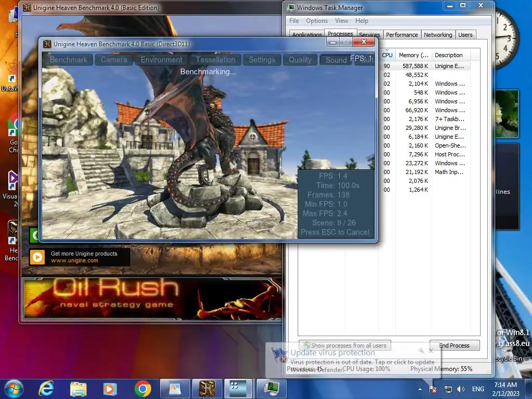Open Help menu in Task Manager
Viewport: 532px width, 399px height.
[x=362, y=21]
